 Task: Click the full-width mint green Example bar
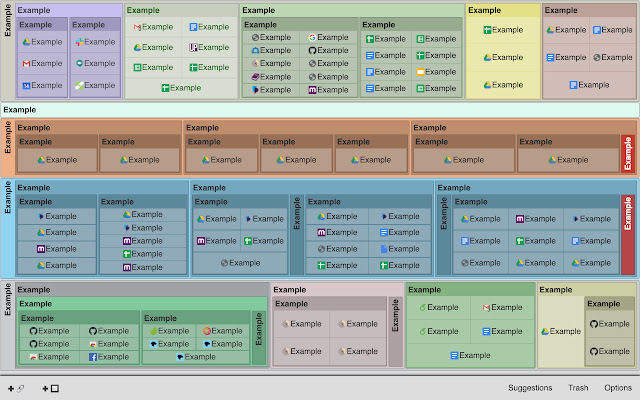pyautogui.click(x=320, y=110)
